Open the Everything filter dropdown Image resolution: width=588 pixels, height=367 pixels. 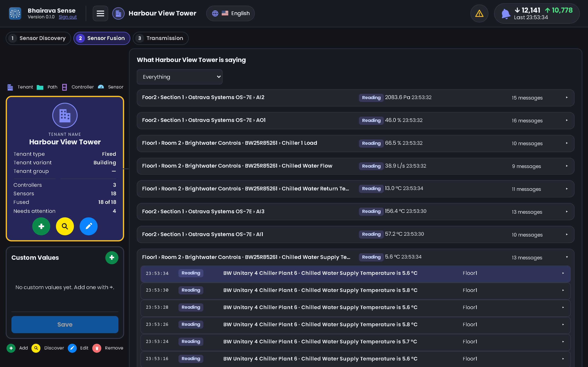coord(179,77)
